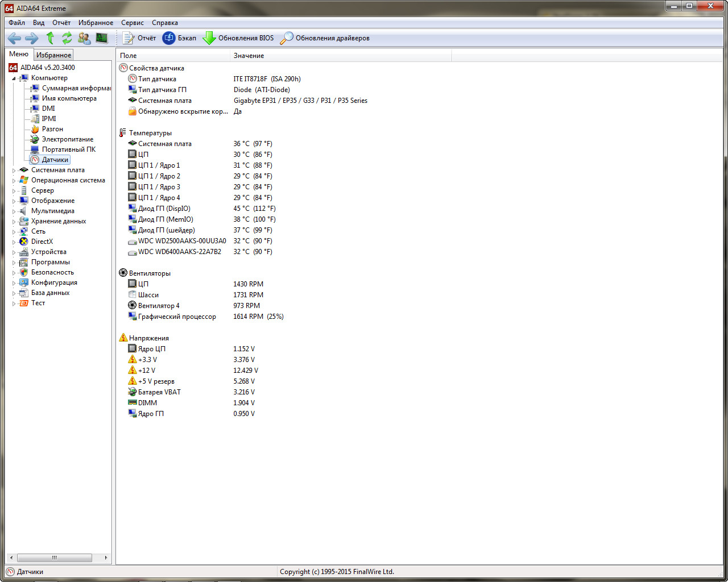This screenshot has width=728, height=582.
Task: Open the Справка menu
Action: pyautogui.click(x=165, y=23)
